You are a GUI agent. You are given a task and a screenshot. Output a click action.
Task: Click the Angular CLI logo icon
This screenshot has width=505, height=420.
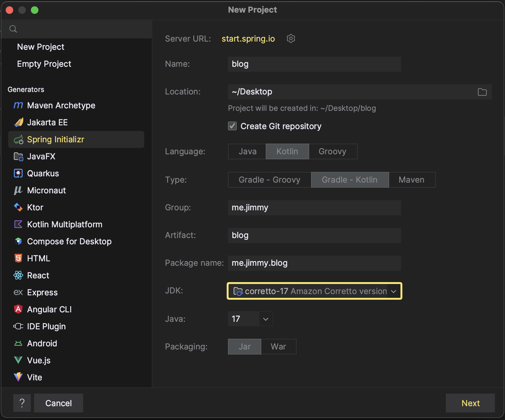(18, 309)
